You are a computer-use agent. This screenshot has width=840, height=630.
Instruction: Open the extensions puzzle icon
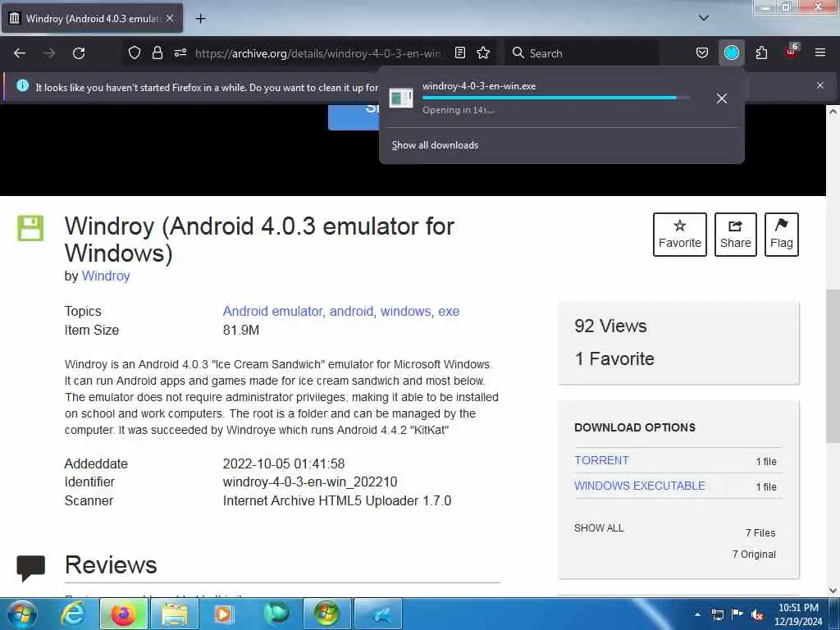tap(761, 52)
